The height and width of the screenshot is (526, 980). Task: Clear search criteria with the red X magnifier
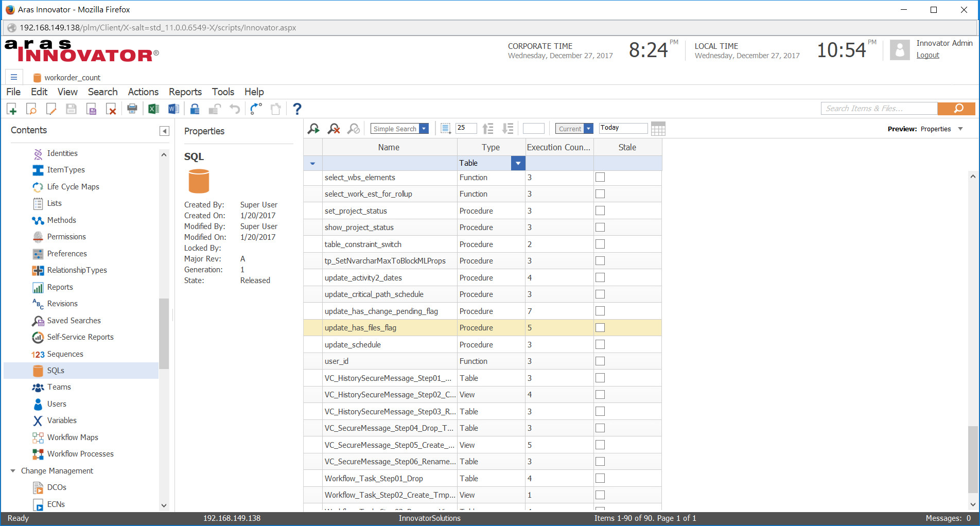pyautogui.click(x=334, y=129)
